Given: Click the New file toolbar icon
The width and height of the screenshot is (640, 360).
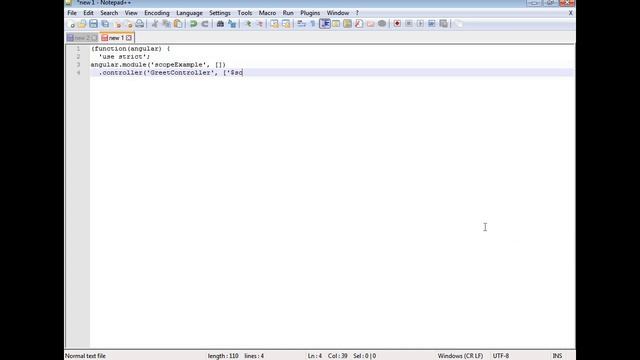Looking at the screenshot, I should tap(71, 24).
